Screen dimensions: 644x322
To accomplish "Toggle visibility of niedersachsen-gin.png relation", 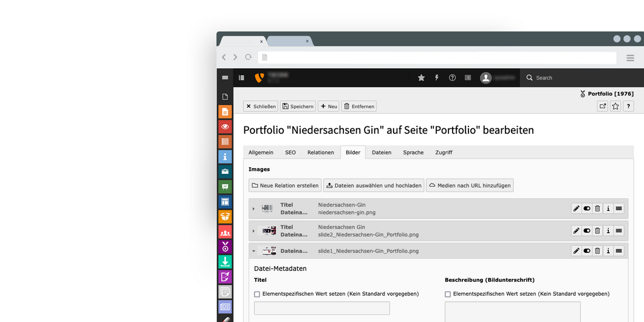I will point(587,208).
